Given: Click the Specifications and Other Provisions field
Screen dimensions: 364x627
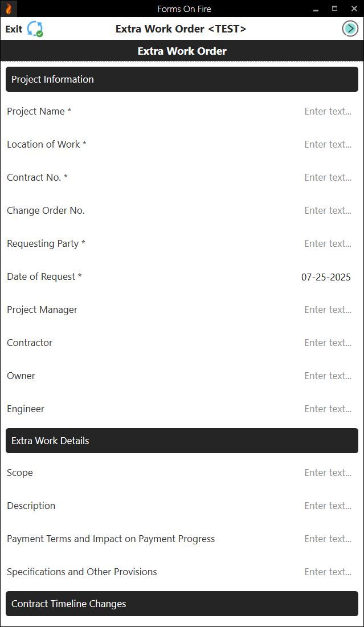Looking at the screenshot, I should click(x=328, y=572).
